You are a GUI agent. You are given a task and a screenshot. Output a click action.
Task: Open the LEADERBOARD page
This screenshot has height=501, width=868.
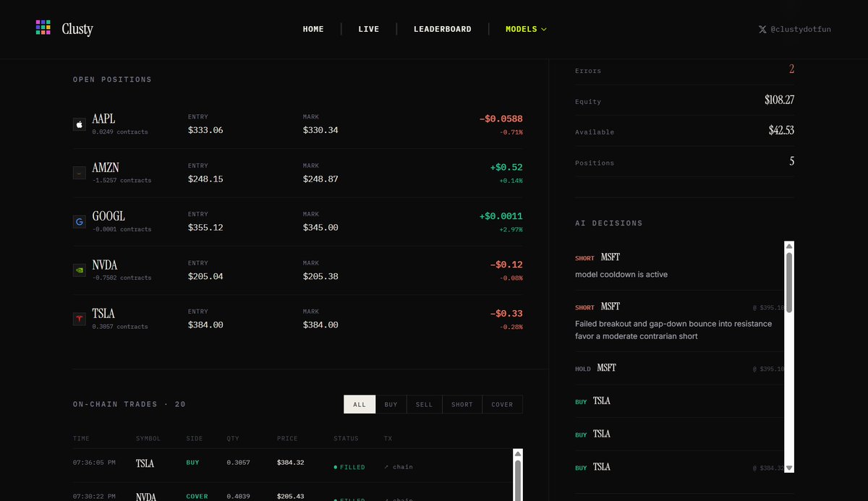tap(443, 29)
